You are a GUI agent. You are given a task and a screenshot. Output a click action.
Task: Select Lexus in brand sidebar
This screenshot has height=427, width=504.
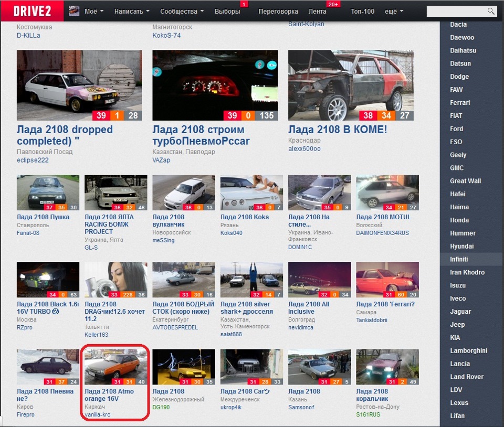pyautogui.click(x=459, y=403)
